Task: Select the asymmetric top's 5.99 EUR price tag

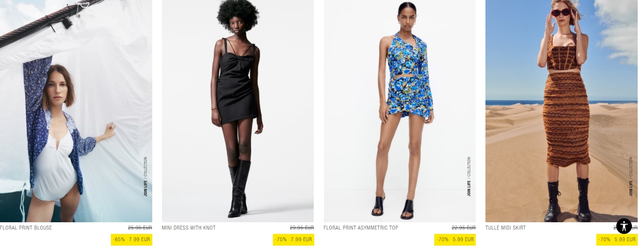Action: click(455, 239)
